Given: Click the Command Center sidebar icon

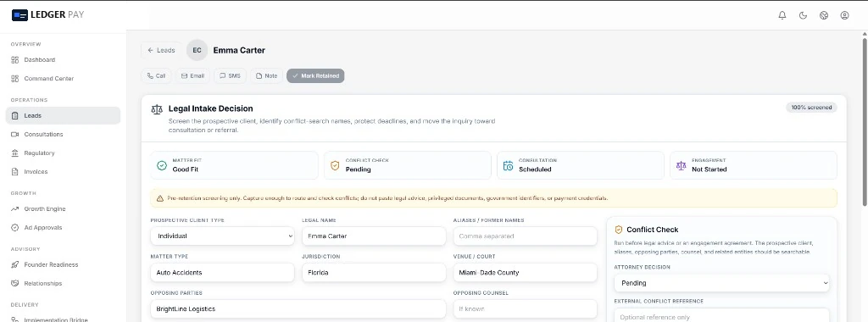Looking at the screenshot, I should (15, 79).
